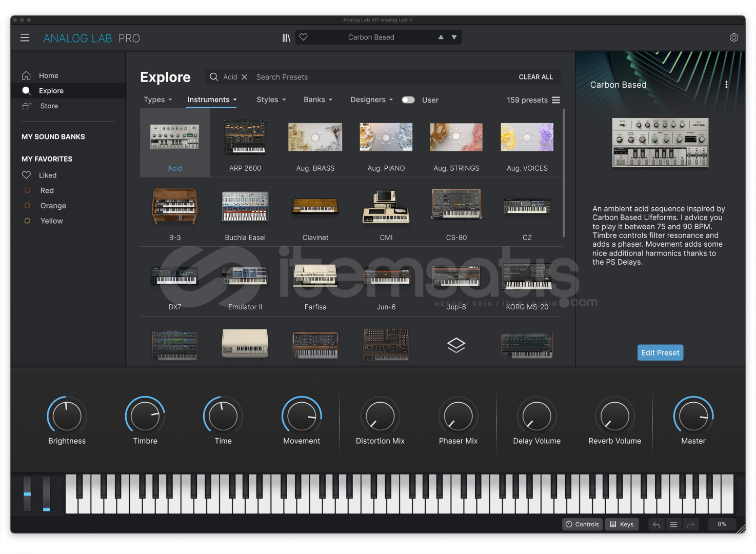Expand the Types filter dropdown
The image size is (756, 554).
click(x=157, y=100)
